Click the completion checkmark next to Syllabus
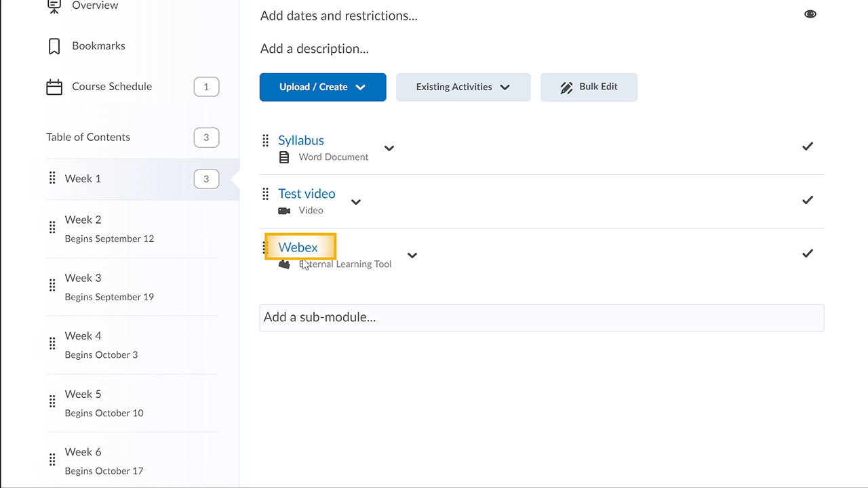Screen dimensions: 868x488 (807, 146)
